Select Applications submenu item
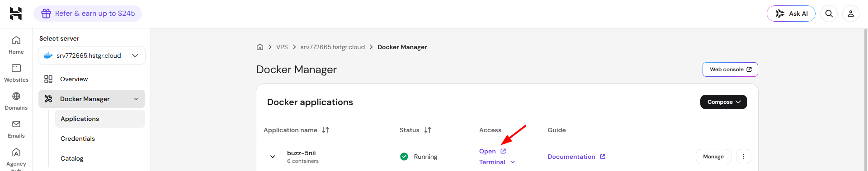The width and height of the screenshot is (868, 171). point(100,119)
